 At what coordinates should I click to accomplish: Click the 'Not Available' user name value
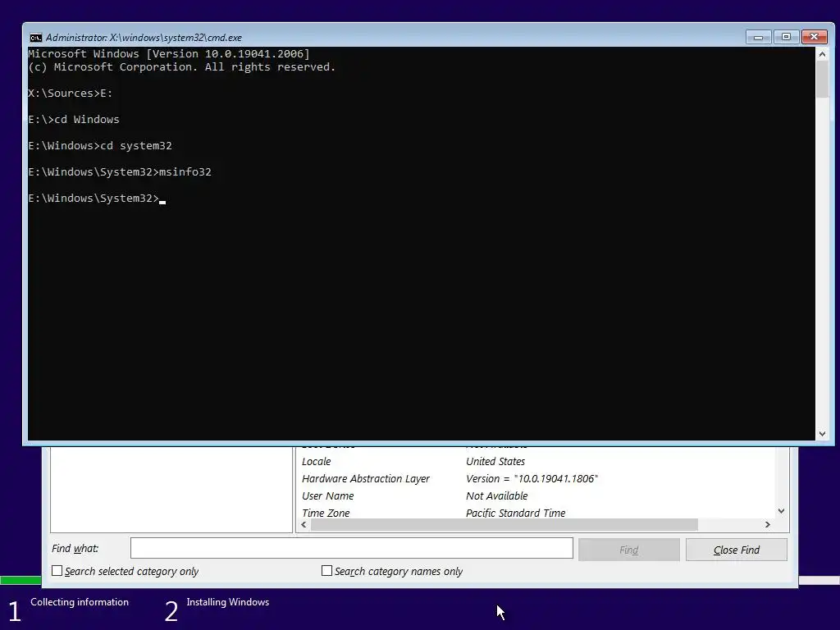[496, 495]
